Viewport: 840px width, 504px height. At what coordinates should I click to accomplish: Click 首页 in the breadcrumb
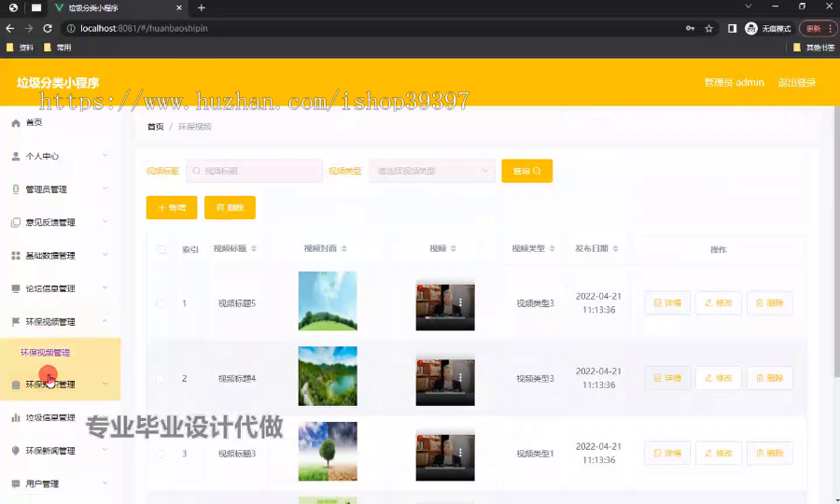point(155,126)
